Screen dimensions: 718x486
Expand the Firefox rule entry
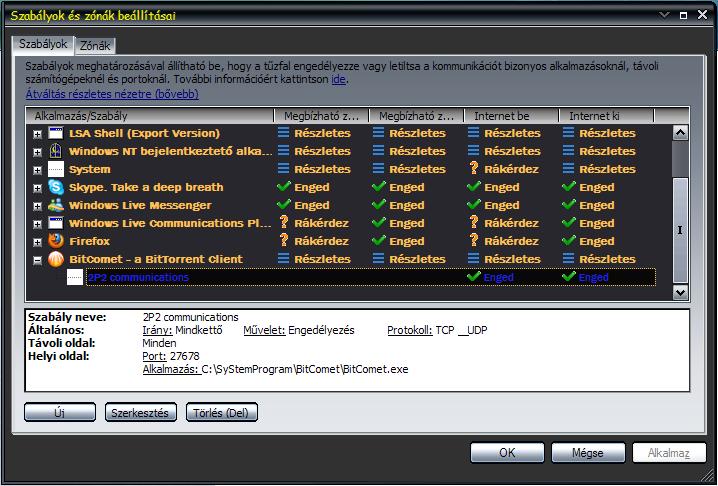38,242
